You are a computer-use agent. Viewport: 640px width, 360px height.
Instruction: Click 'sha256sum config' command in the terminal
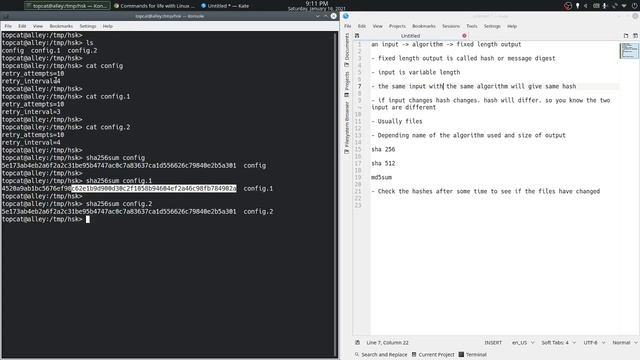(x=115, y=158)
